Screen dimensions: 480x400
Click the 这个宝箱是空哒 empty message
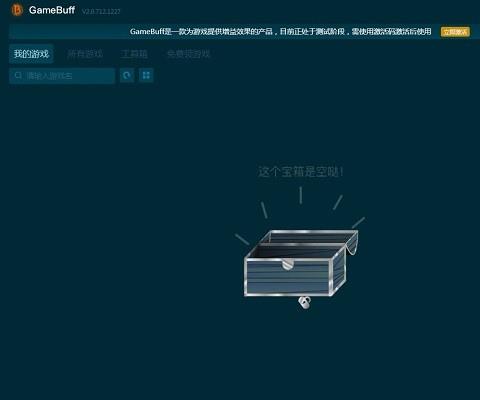300,172
